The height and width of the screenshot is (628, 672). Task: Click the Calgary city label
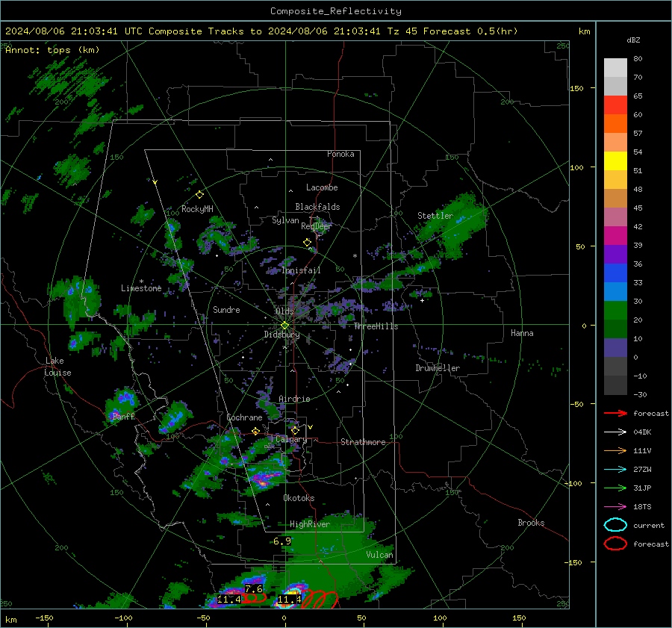tap(291, 439)
